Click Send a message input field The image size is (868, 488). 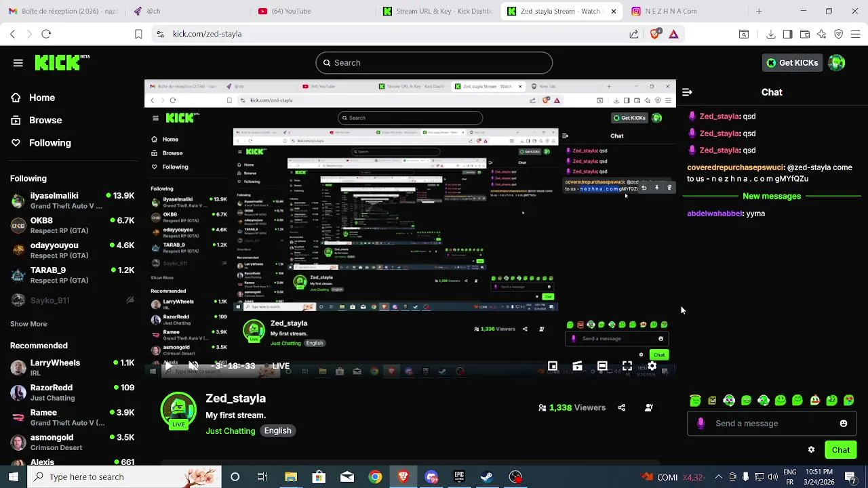pos(771,424)
